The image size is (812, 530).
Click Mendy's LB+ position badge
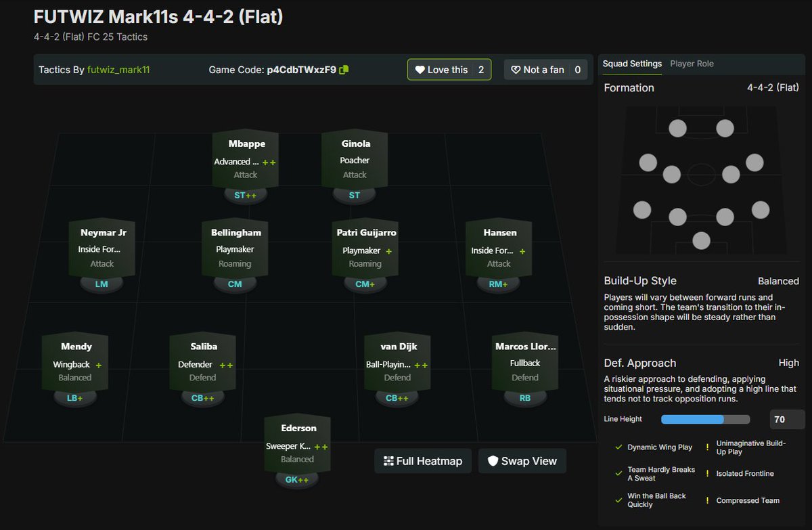(x=74, y=398)
